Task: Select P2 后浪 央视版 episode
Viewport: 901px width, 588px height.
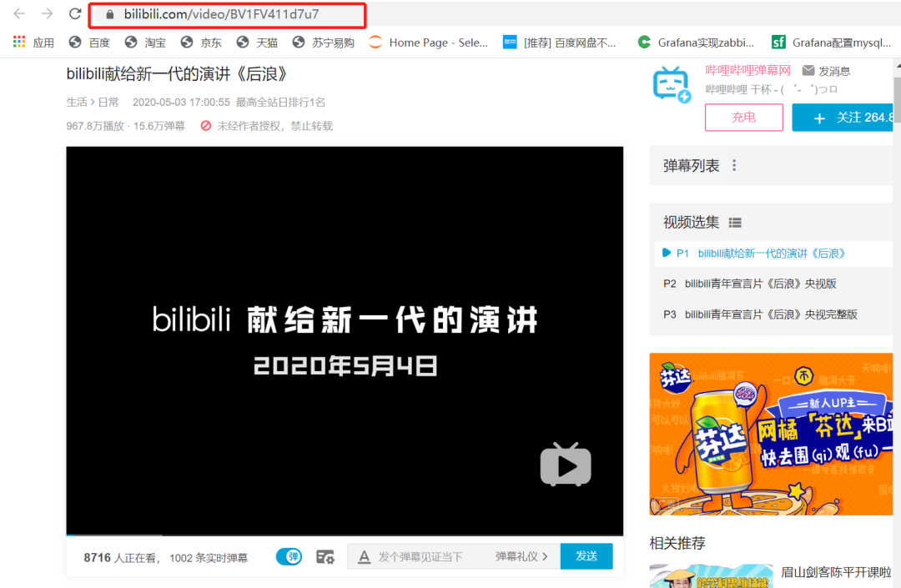Action: (749, 284)
